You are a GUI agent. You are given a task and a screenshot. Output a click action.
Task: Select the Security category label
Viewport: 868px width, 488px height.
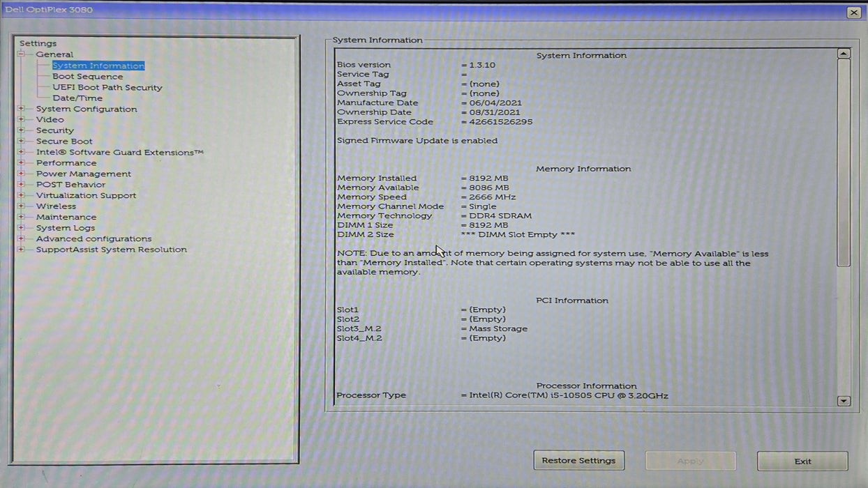(x=55, y=130)
